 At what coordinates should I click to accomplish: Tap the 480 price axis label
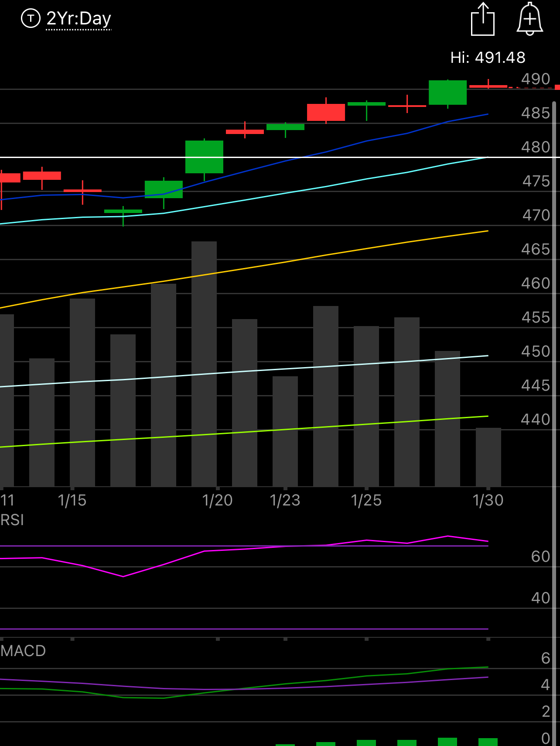coord(536,147)
